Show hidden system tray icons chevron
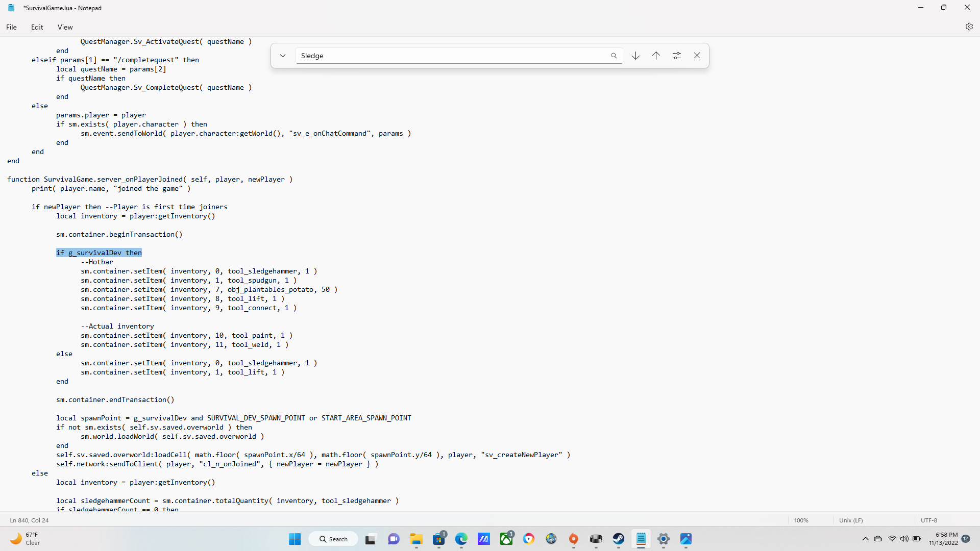The height and width of the screenshot is (551, 980). tap(865, 539)
